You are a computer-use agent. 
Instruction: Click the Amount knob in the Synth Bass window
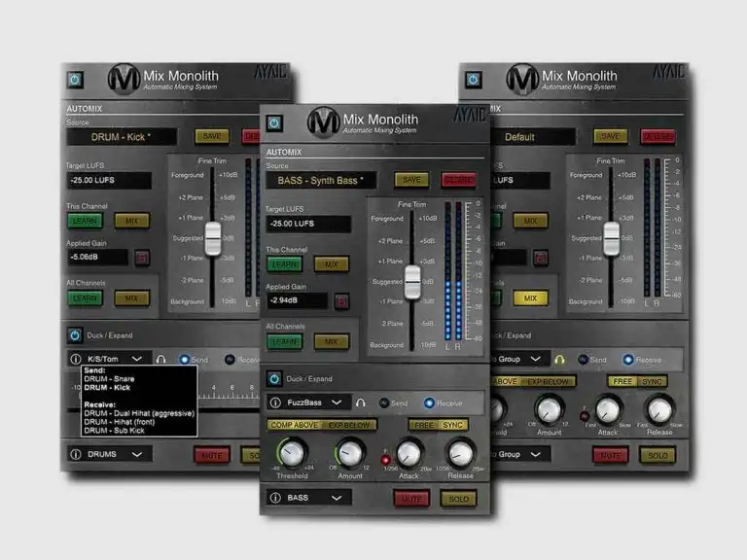[350, 452]
